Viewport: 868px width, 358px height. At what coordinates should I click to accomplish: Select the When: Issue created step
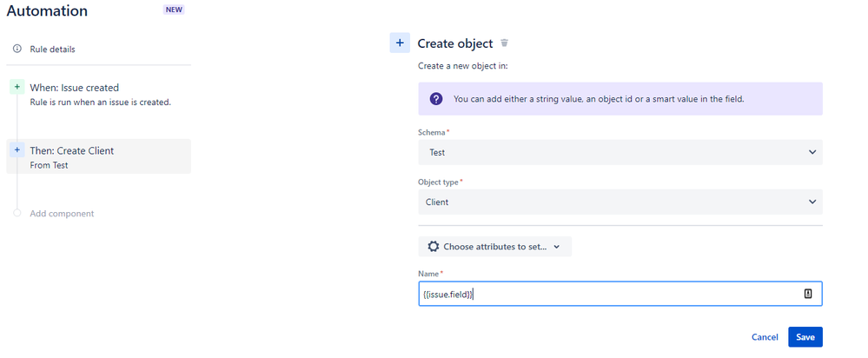[x=75, y=88]
